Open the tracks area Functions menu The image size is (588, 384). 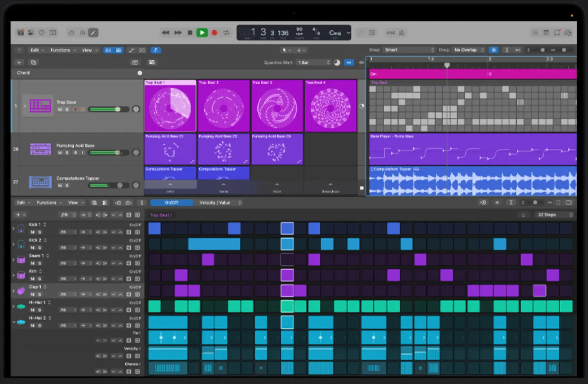point(63,50)
